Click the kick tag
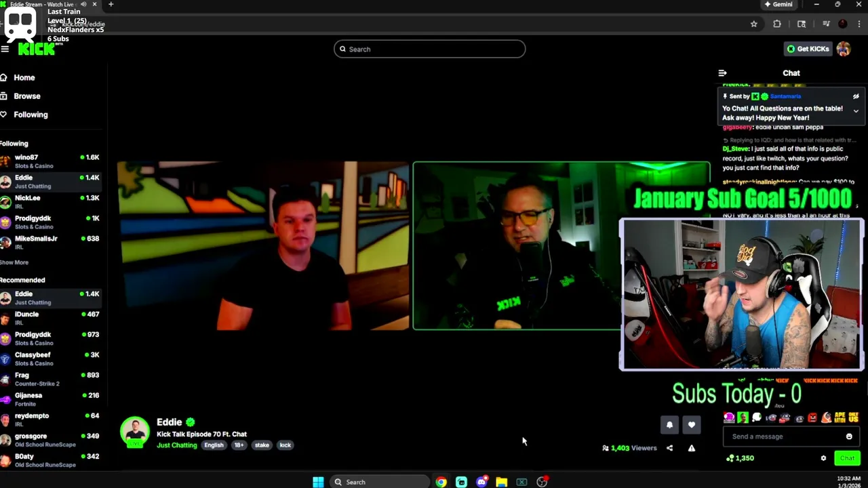 (x=285, y=445)
